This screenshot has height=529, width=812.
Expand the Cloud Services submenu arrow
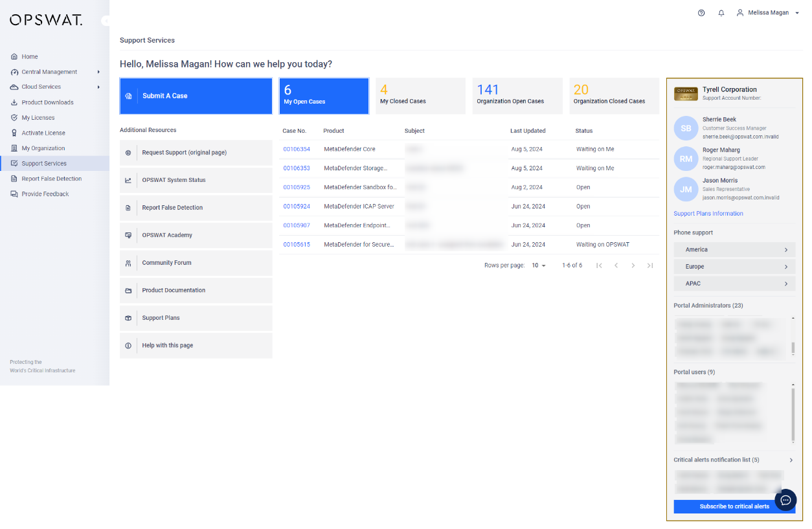point(98,87)
